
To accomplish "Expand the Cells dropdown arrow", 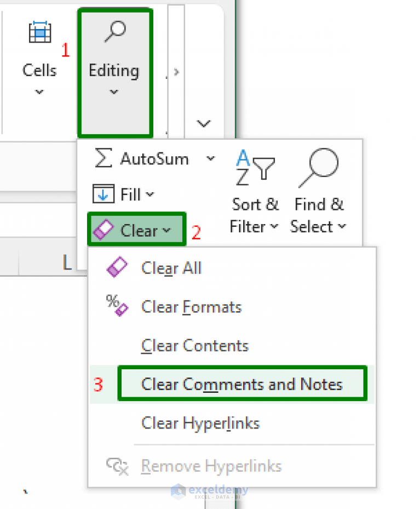I will (38, 92).
